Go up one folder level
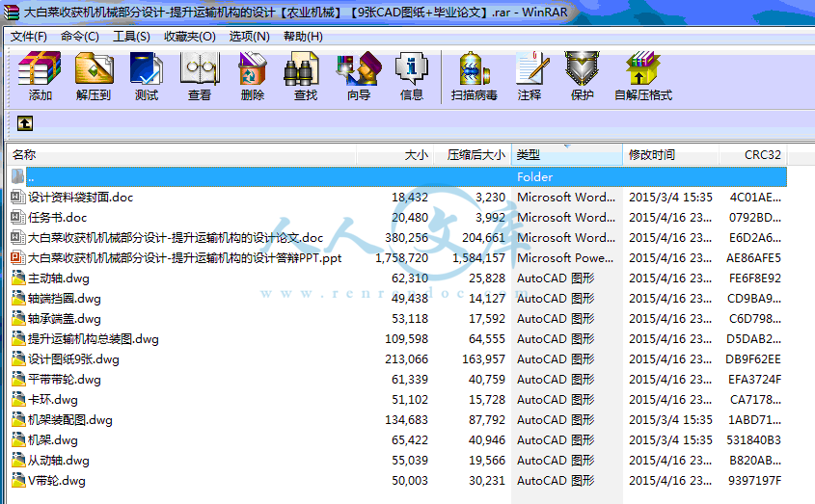 [x=25, y=123]
